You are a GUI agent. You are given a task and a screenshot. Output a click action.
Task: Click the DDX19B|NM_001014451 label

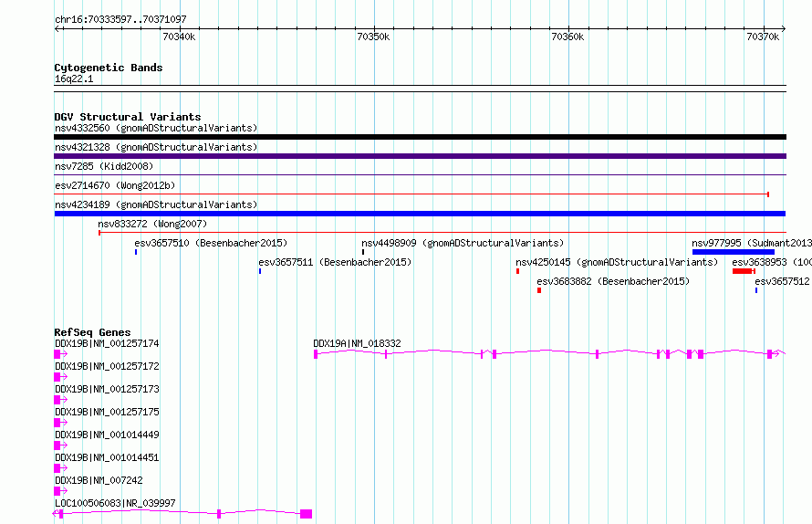point(107,457)
